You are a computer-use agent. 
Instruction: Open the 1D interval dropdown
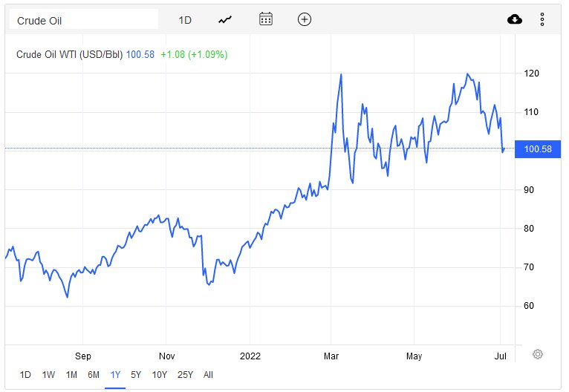[x=185, y=20]
